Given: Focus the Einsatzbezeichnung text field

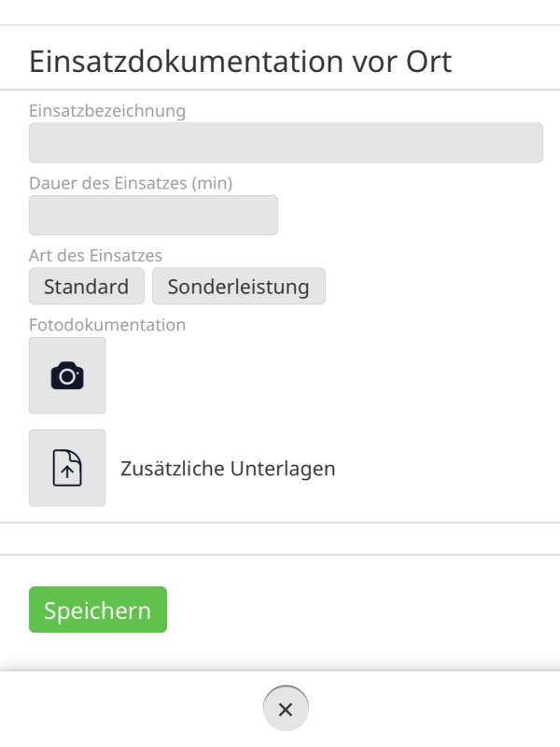Looking at the screenshot, I should click(x=286, y=143).
